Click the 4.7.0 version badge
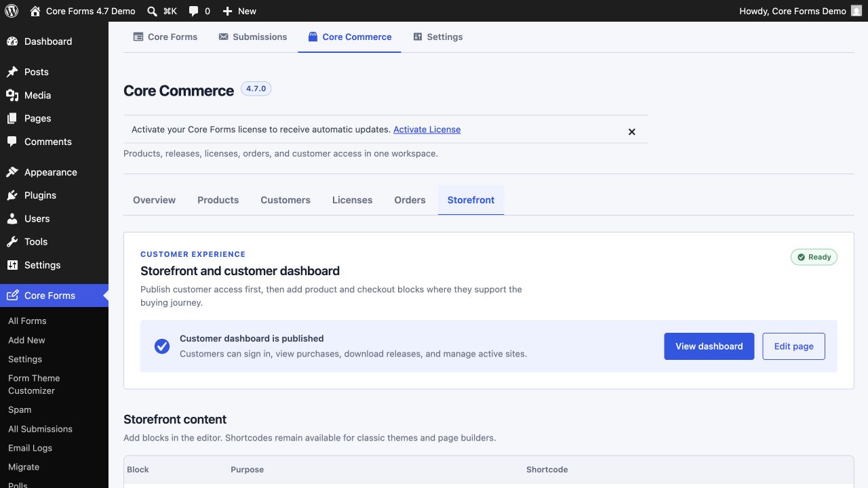This screenshot has width=868, height=488. point(256,89)
